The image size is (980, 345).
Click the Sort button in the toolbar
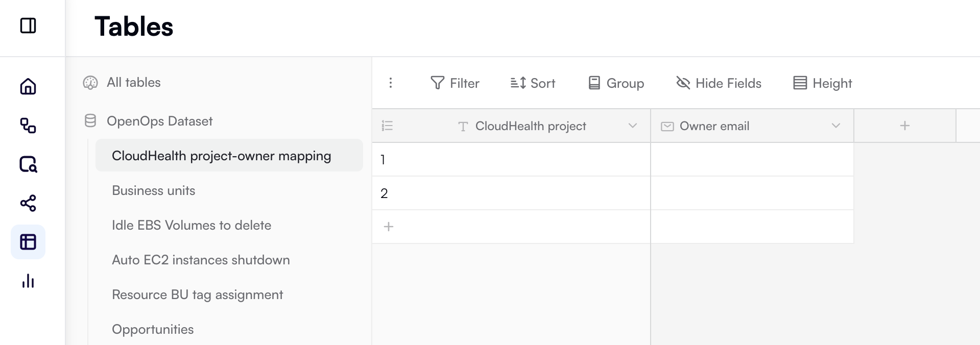(x=532, y=83)
